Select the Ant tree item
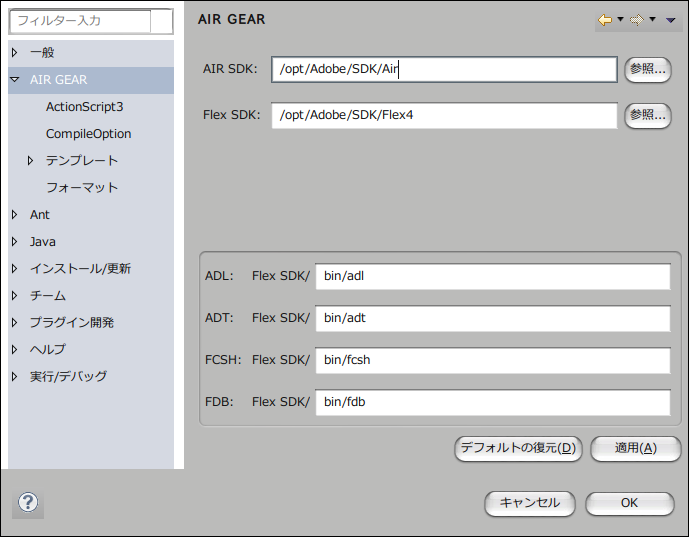This screenshot has height=537, width=689. point(40,214)
